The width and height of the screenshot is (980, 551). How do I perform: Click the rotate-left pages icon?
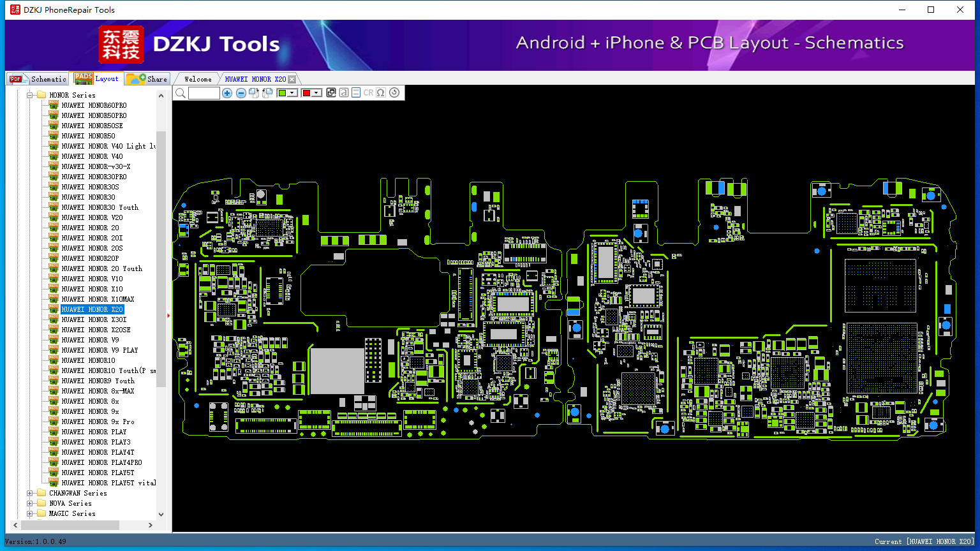pos(267,93)
